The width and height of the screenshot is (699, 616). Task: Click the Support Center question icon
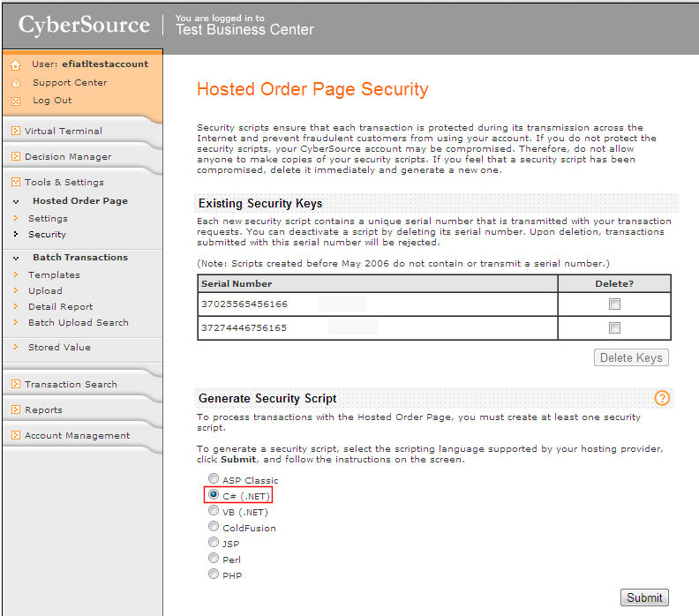click(16, 83)
